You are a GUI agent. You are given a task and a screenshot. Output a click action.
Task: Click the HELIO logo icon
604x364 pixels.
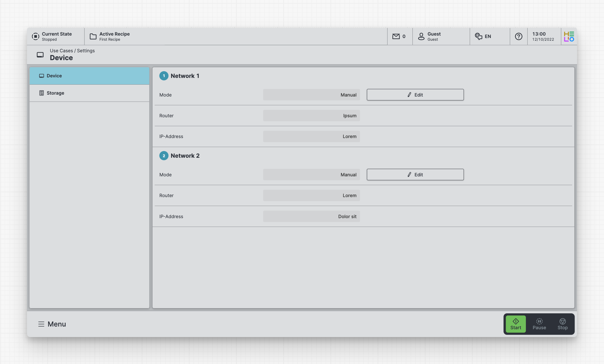[569, 36]
